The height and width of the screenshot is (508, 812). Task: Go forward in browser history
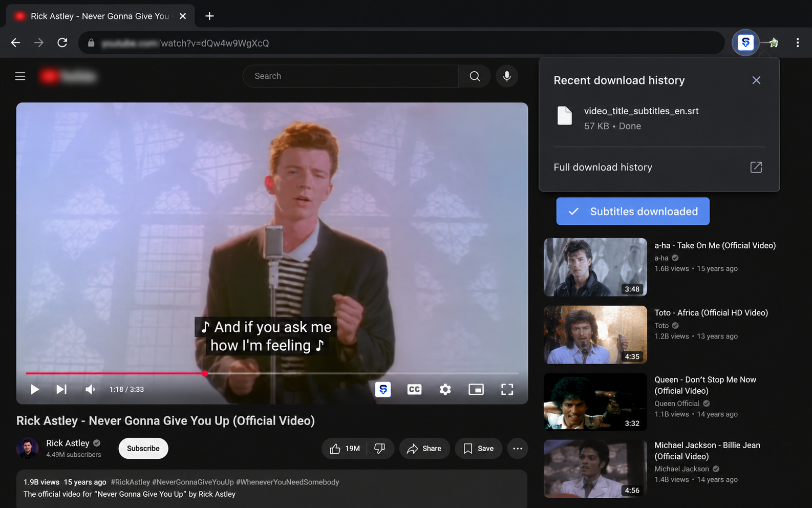tap(39, 43)
